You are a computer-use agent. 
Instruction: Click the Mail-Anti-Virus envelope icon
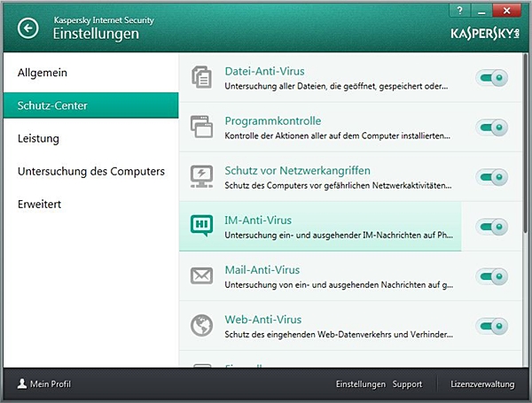coord(201,275)
